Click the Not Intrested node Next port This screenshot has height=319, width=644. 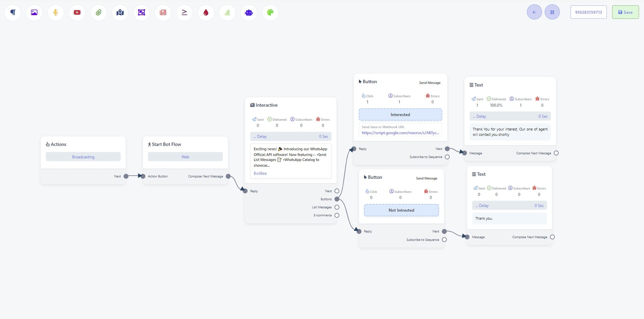[x=444, y=231]
